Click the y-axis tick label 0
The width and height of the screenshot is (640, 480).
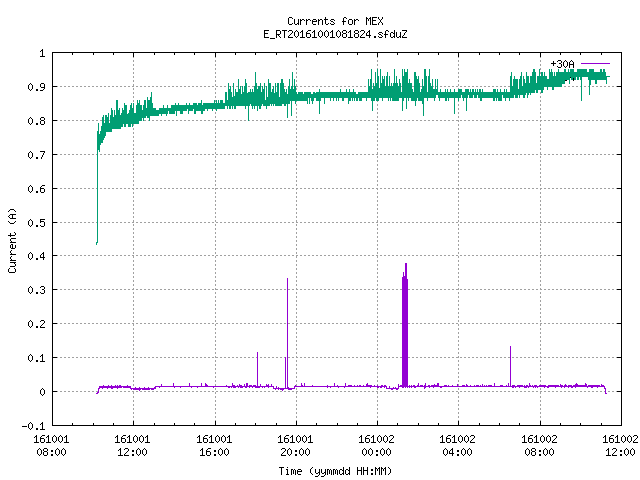point(42,392)
